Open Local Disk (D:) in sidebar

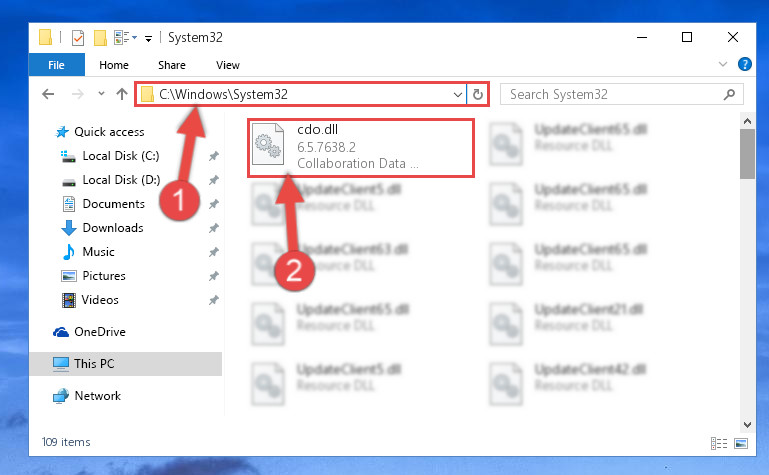(121, 180)
